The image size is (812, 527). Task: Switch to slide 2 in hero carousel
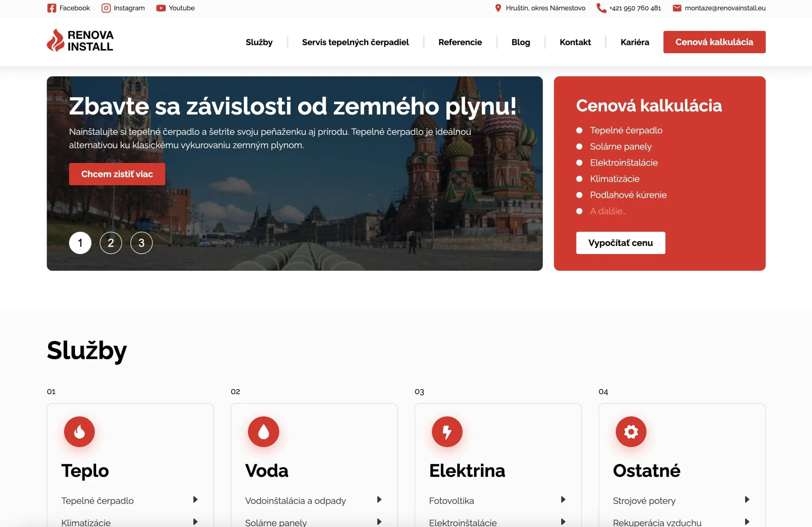111,243
